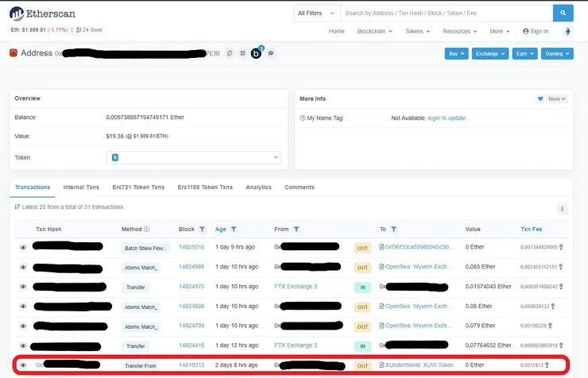Go to Home in navigation

[x=336, y=32]
